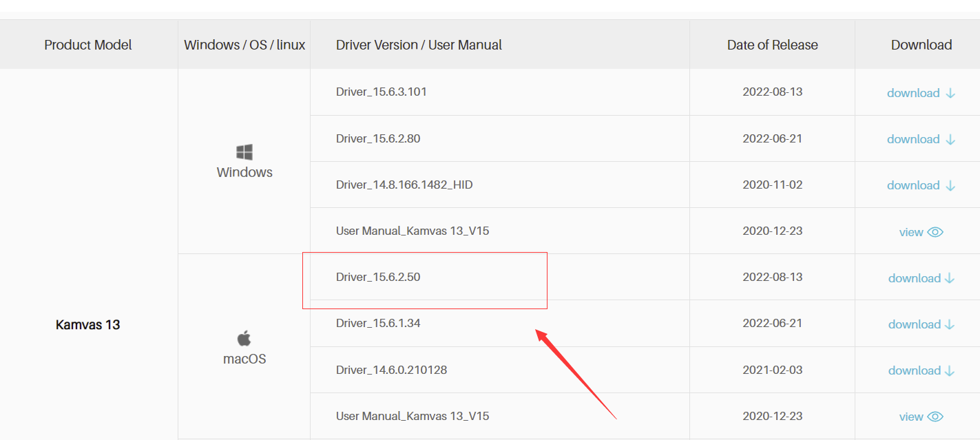
Task: Click the Download column header
Action: pyautogui.click(x=921, y=45)
